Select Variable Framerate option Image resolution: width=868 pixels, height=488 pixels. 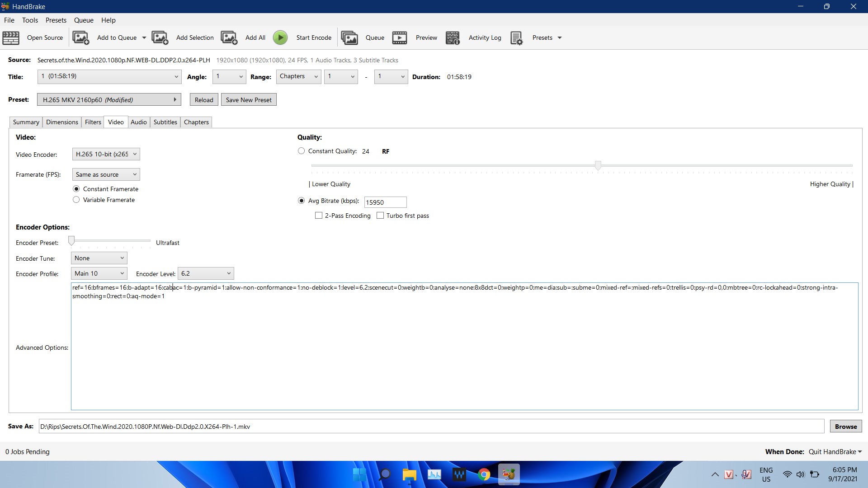click(x=76, y=200)
